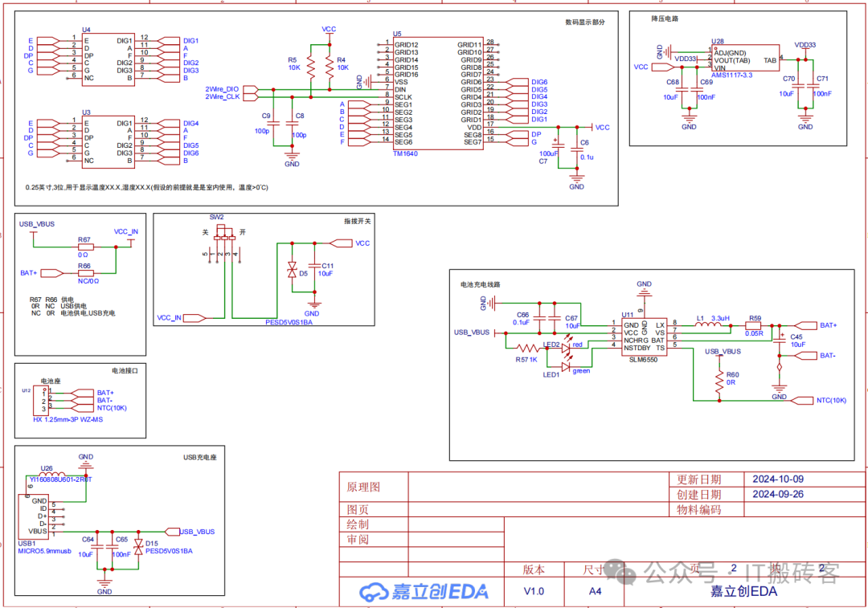Select the AMS1117-3.3 part label

click(731, 75)
